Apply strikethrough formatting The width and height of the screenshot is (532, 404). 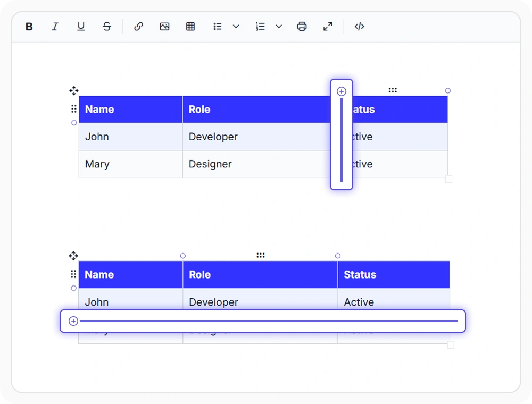point(107,27)
